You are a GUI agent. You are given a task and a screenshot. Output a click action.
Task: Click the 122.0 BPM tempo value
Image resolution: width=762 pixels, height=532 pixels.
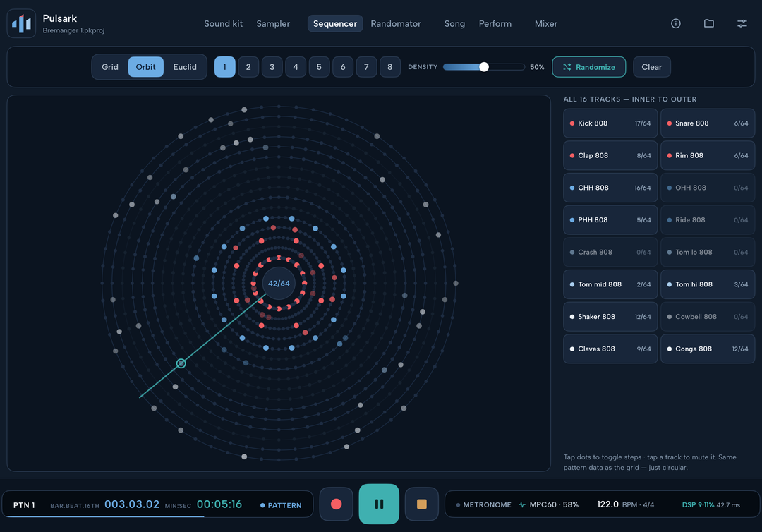608,504
